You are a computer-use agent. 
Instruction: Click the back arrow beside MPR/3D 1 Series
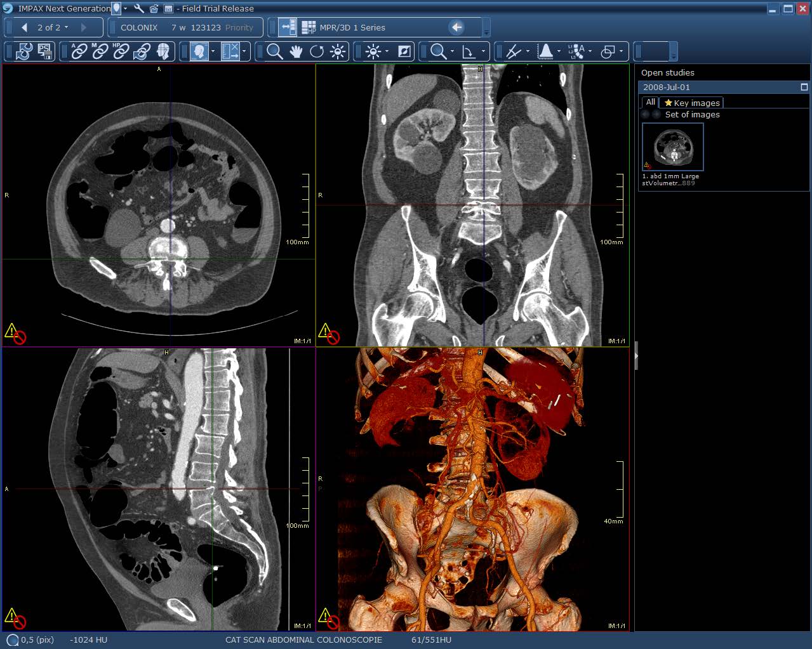click(x=456, y=27)
